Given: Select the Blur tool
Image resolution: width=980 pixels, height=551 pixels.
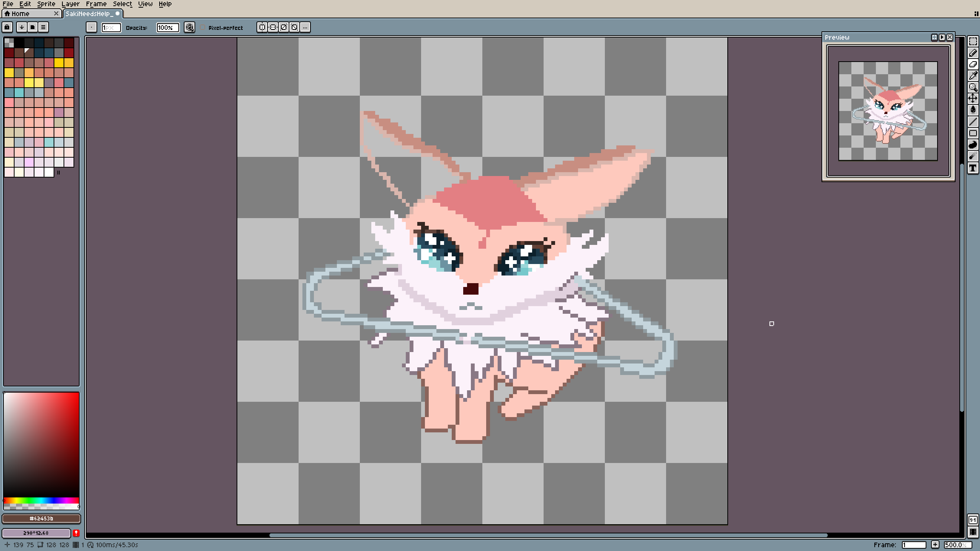Looking at the screenshot, I should (973, 156).
